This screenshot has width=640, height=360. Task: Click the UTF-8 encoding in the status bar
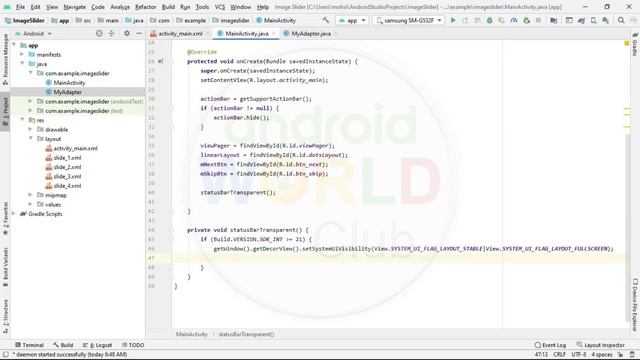[579, 354]
